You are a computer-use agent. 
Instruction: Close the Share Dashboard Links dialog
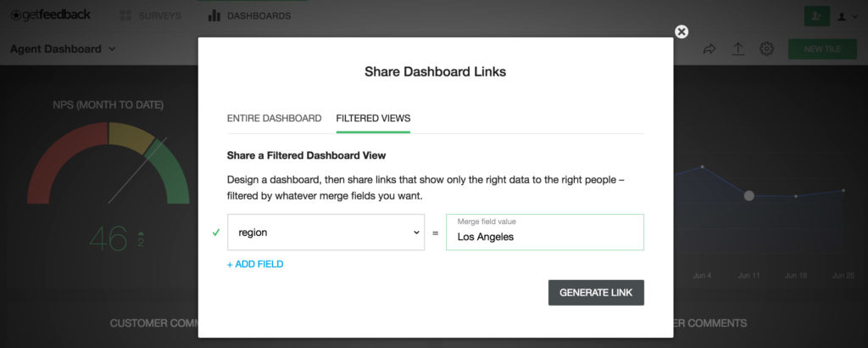coord(682,31)
